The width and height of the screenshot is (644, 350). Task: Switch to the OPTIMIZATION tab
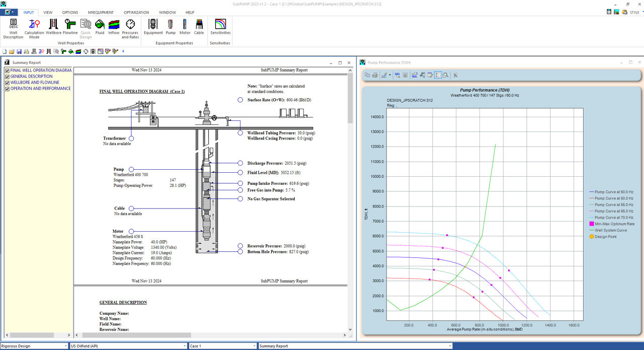(136, 12)
